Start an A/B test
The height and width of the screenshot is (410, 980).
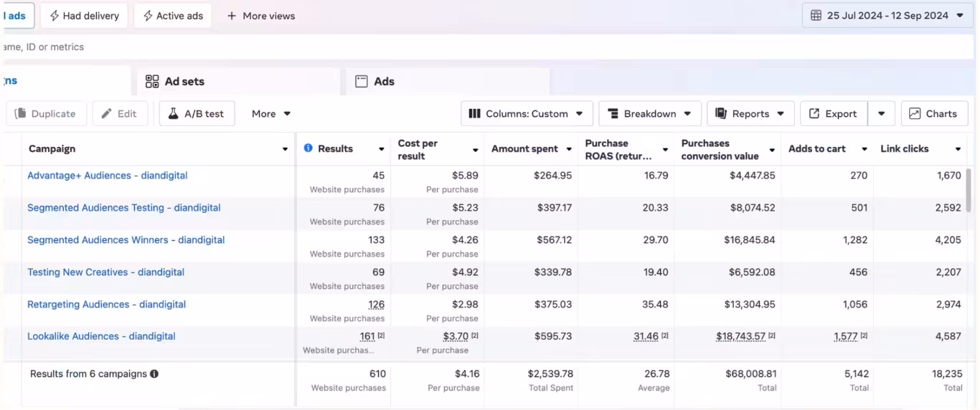[197, 113]
